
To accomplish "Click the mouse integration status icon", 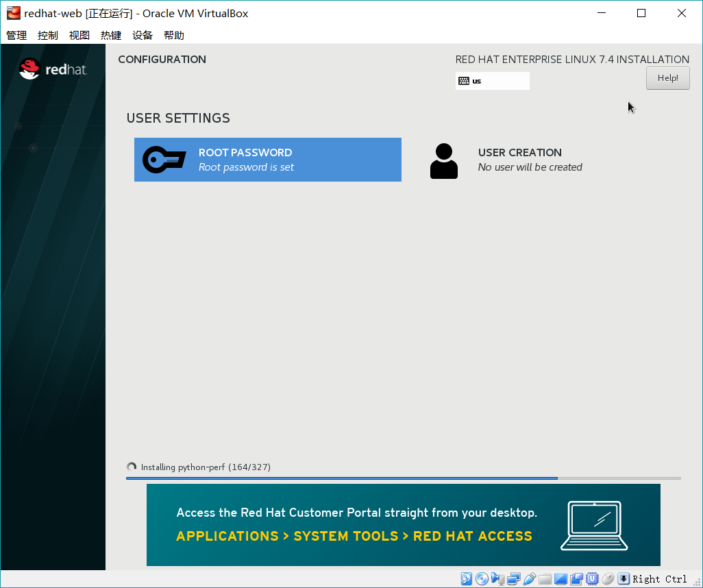I will 608,578.
